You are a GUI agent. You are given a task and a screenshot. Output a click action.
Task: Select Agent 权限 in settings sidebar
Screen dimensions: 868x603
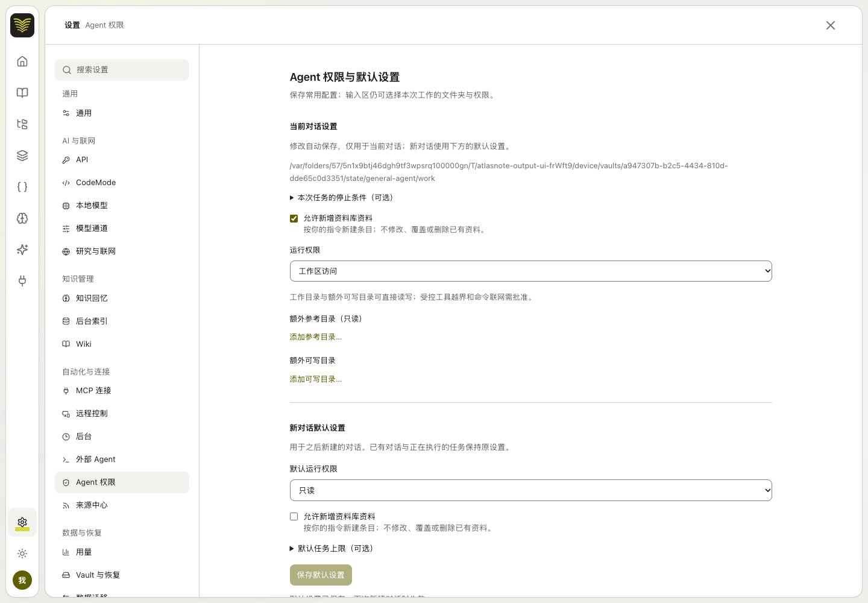click(122, 482)
